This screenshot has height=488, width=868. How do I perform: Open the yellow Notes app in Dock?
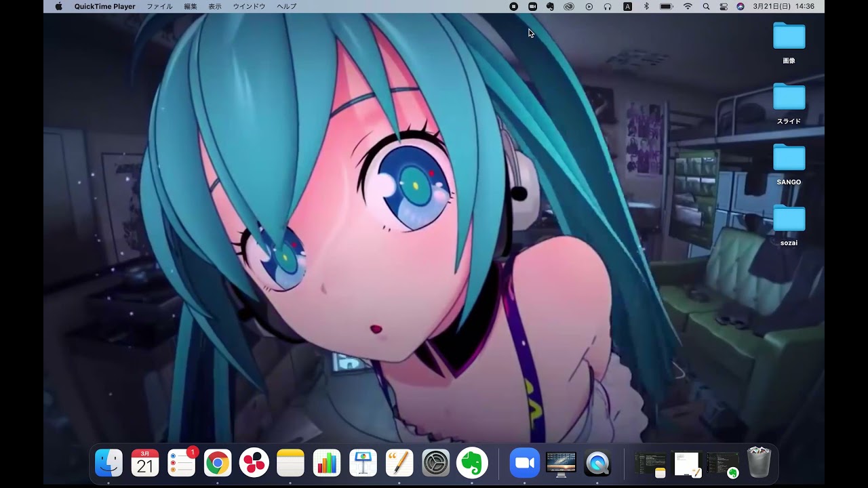[291, 463]
